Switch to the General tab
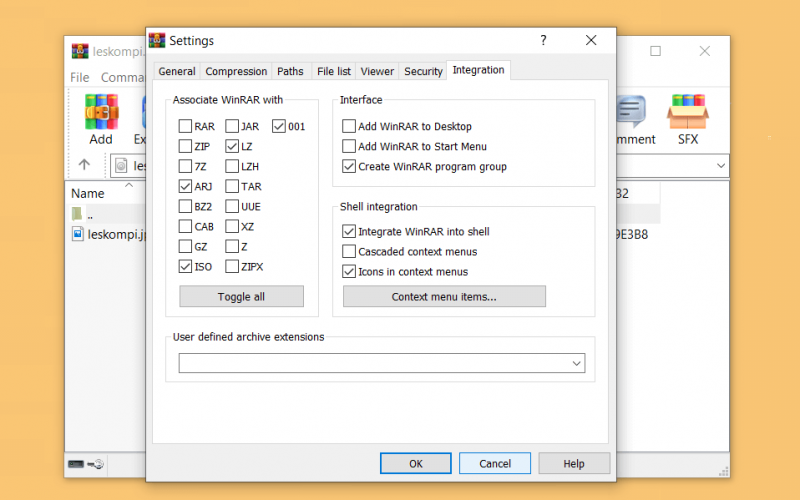 tap(177, 71)
